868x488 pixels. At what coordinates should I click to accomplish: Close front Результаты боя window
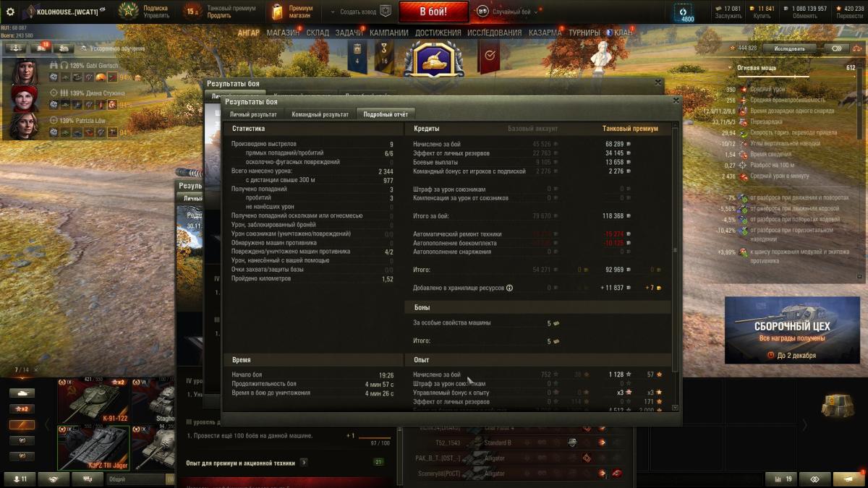[x=676, y=100]
